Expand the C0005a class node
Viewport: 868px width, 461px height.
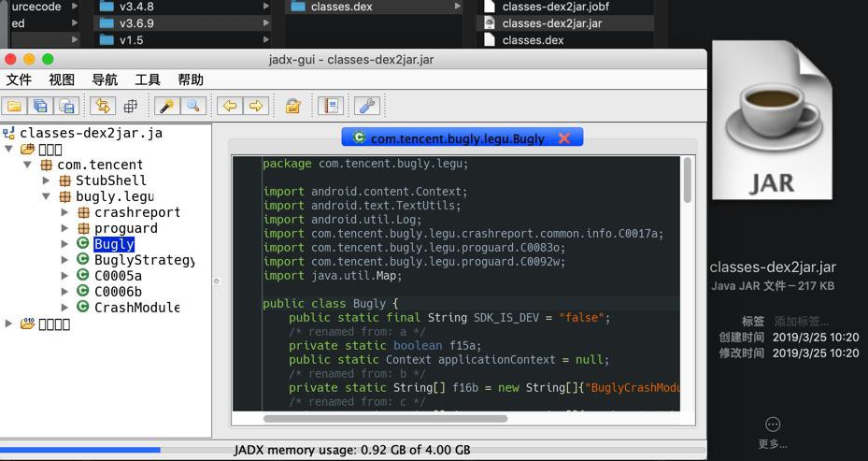tap(64, 275)
